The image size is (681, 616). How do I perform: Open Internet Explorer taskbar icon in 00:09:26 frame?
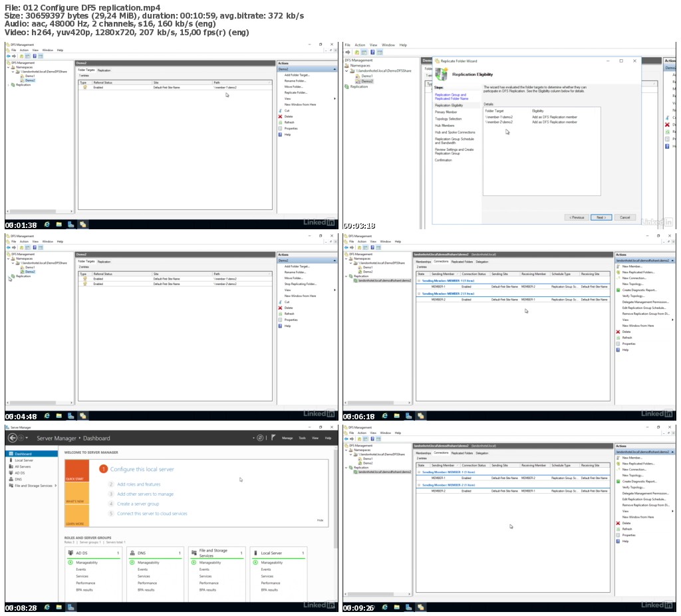pyautogui.click(x=385, y=607)
